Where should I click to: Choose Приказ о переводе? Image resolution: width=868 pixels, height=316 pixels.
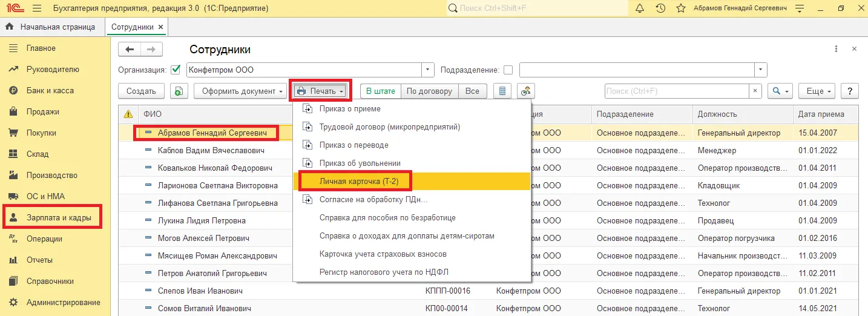point(412,145)
